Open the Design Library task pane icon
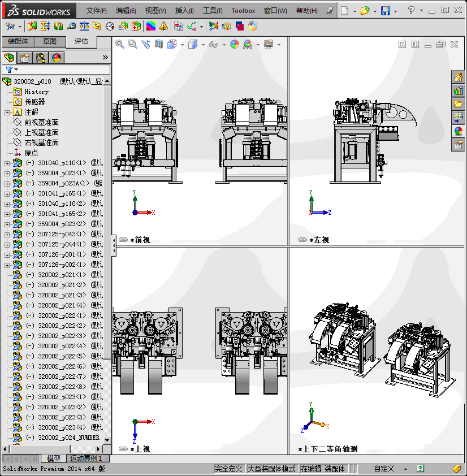 [x=458, y=90]
